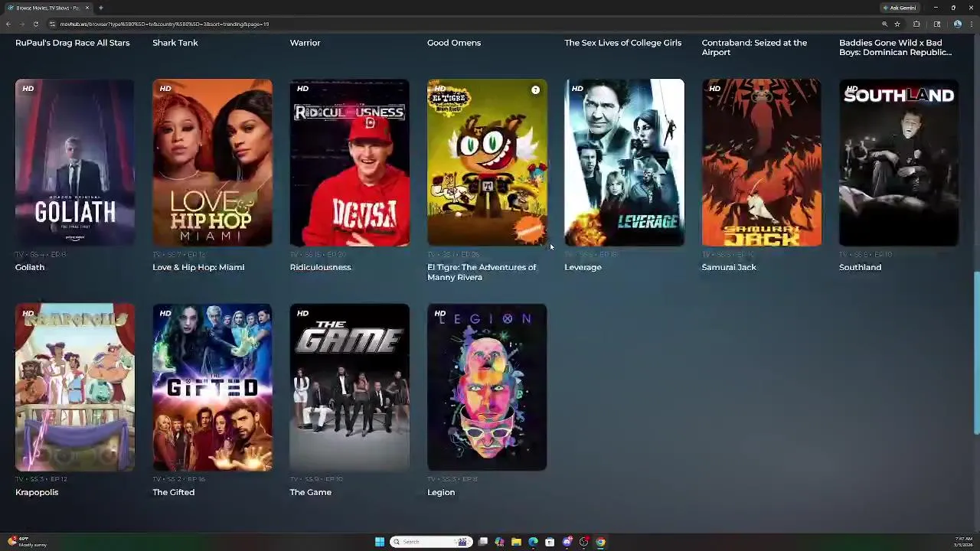Open the Southland poster
This screenshot has width=980, height=551.
coord(899,162)
